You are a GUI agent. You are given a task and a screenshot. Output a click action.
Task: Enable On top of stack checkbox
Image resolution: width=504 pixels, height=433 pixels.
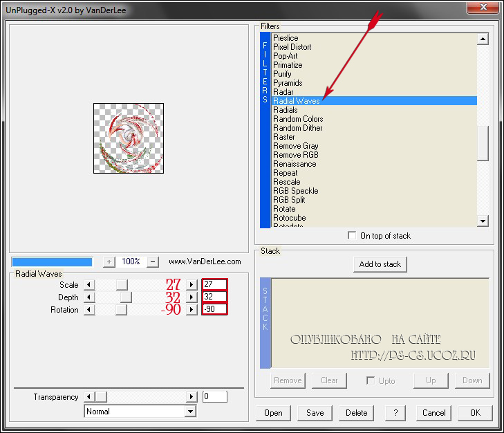click(x=352, y=235)
